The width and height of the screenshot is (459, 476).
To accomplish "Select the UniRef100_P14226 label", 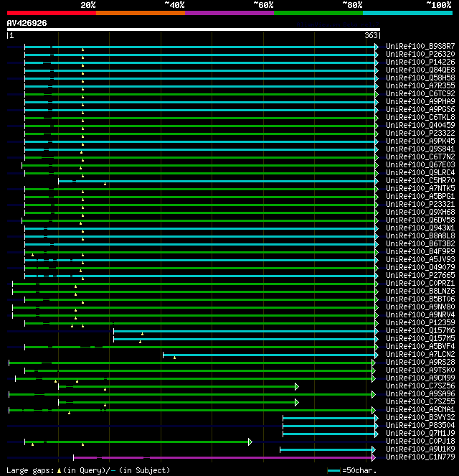I will coord(420,62).
